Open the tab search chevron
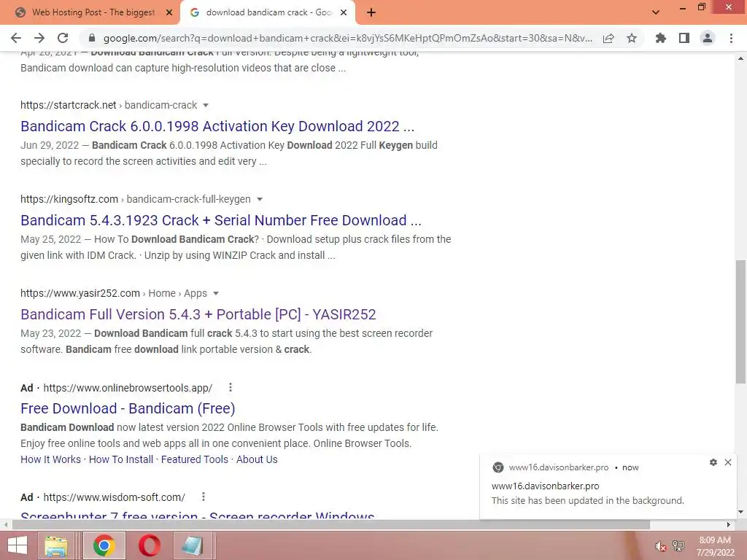This screenshot has height=560, width=747. point(656,12)
